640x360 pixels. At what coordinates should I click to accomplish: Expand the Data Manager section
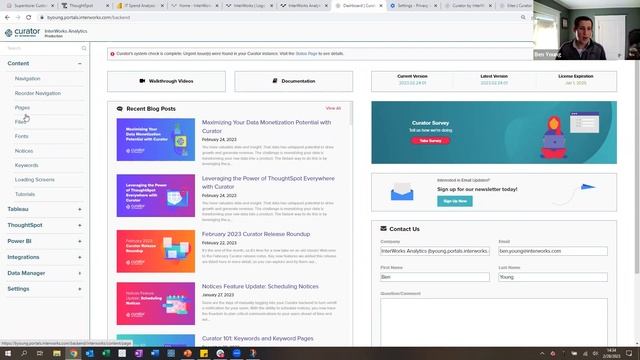click(x=80, y=273)
